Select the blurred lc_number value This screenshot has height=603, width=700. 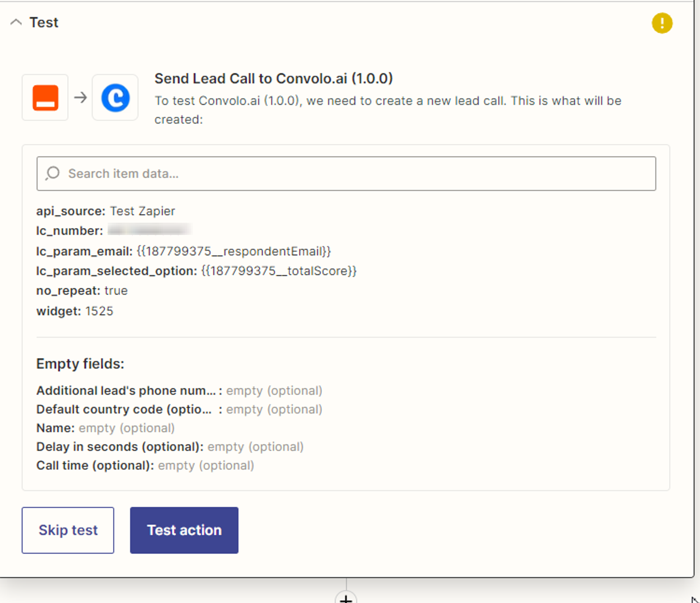(x=149, y=230)
